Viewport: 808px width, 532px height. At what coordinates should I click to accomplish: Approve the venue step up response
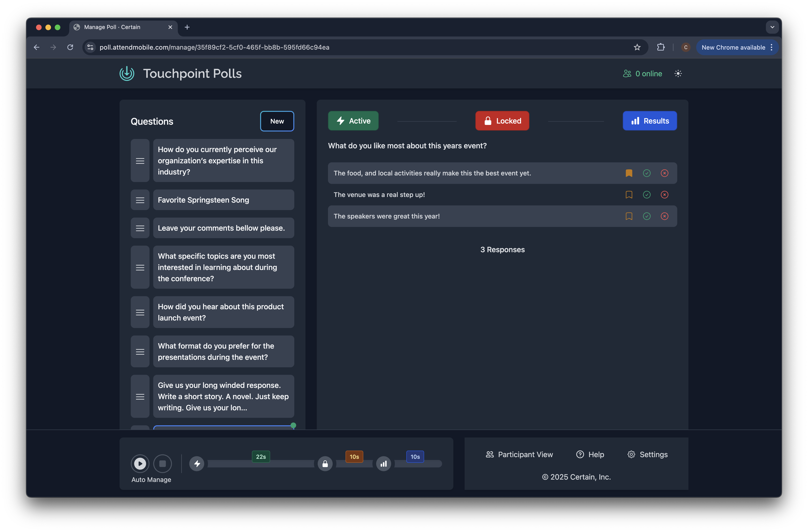pyautogui.click(x=646, y=195)
